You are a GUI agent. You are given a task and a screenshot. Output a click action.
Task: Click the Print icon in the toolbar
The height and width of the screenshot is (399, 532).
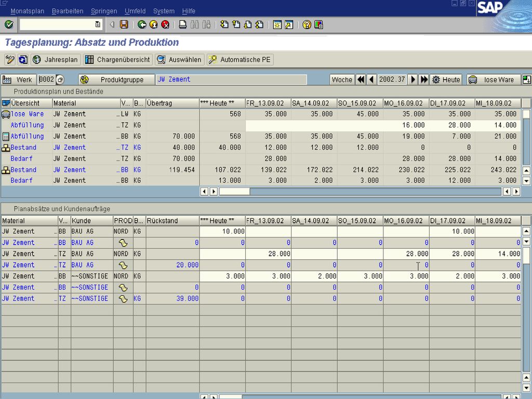[182, 24]
